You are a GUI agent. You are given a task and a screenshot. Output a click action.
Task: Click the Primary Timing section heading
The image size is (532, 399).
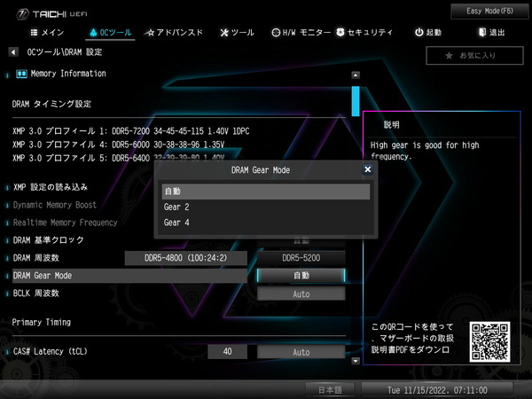click(x=41, y=323)
